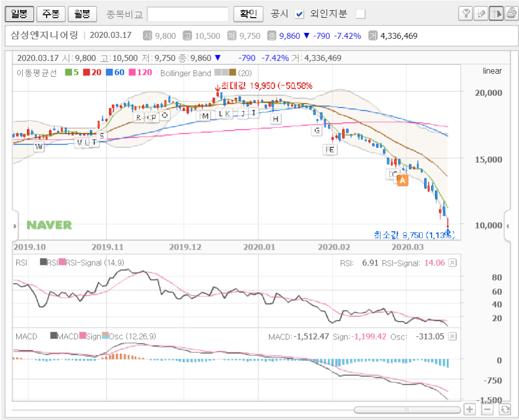Open disclosure marker J on chart
Image resolution: width=519 pixels, height=420 pixels.
pos(243,114)
